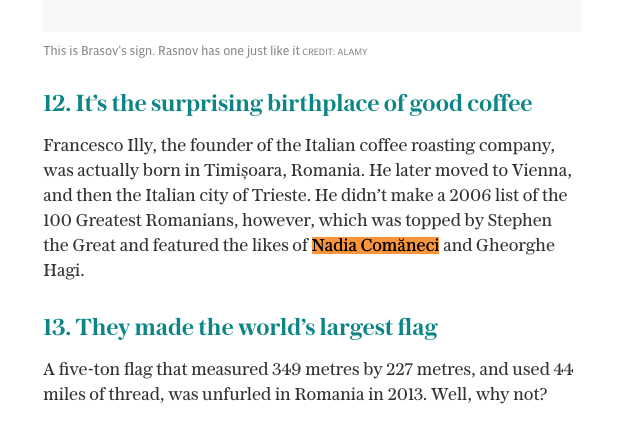Screen dimensions: 637x429
Task: Click the word "Hagi." ending the coffee paragraph
Action: [x=64, y=271]
